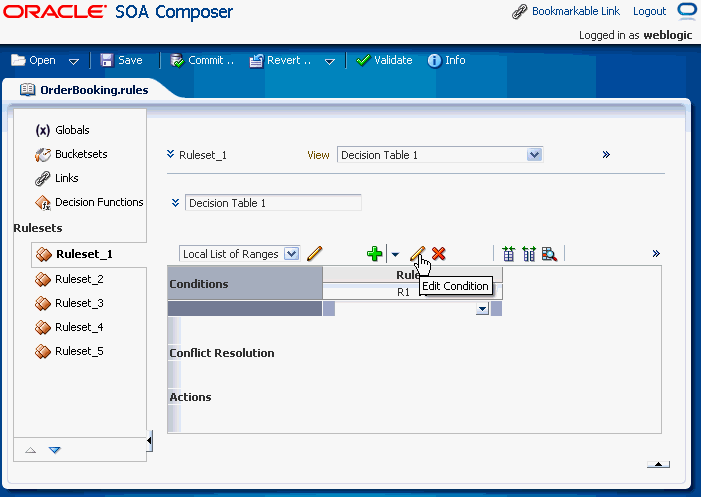The width and height of the screenshot is (701, 497).
Task: Open the Bucketsets section
Action: tap(81, 154)
